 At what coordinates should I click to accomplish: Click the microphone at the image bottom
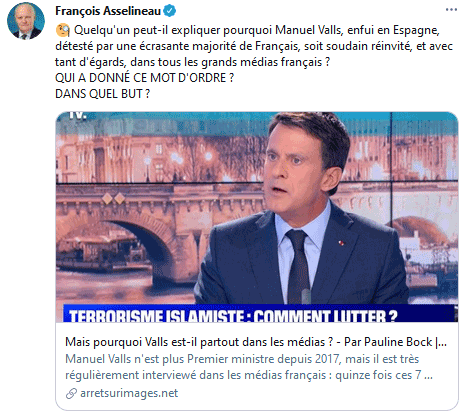click(x=306, y=296)
